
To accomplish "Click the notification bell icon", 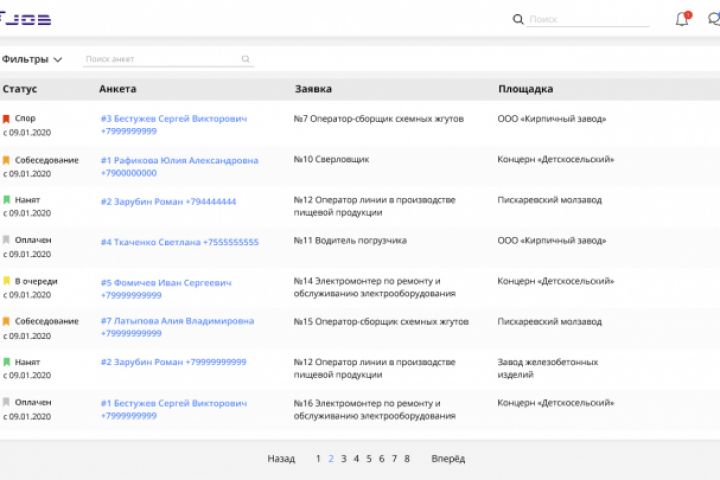I will coord(682,19).
